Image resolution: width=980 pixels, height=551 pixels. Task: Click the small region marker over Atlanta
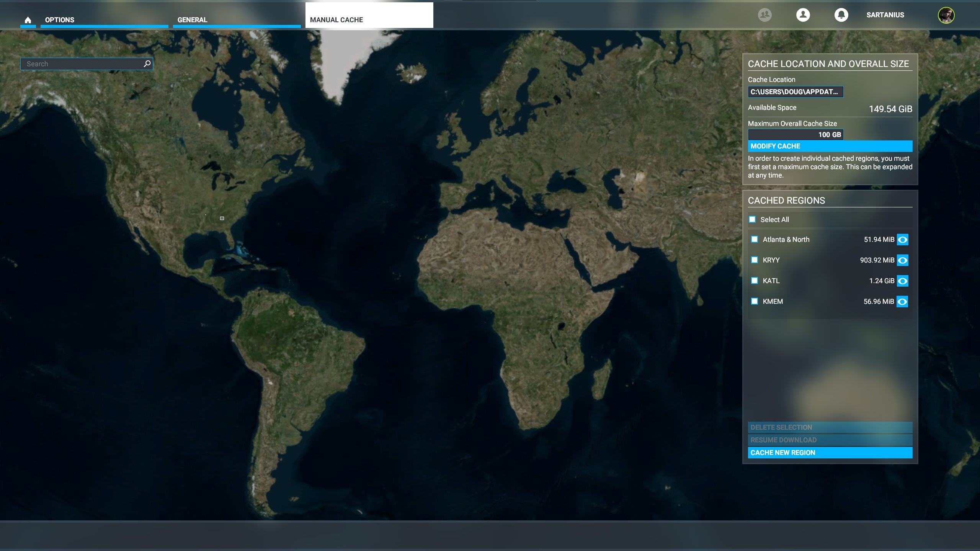(222, 218)
